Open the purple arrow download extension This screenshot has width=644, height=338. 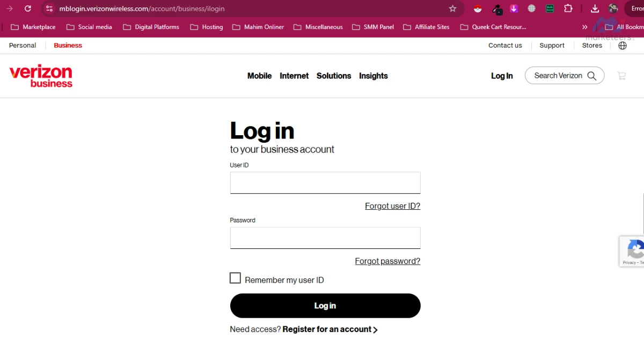[x=514, y=8]
